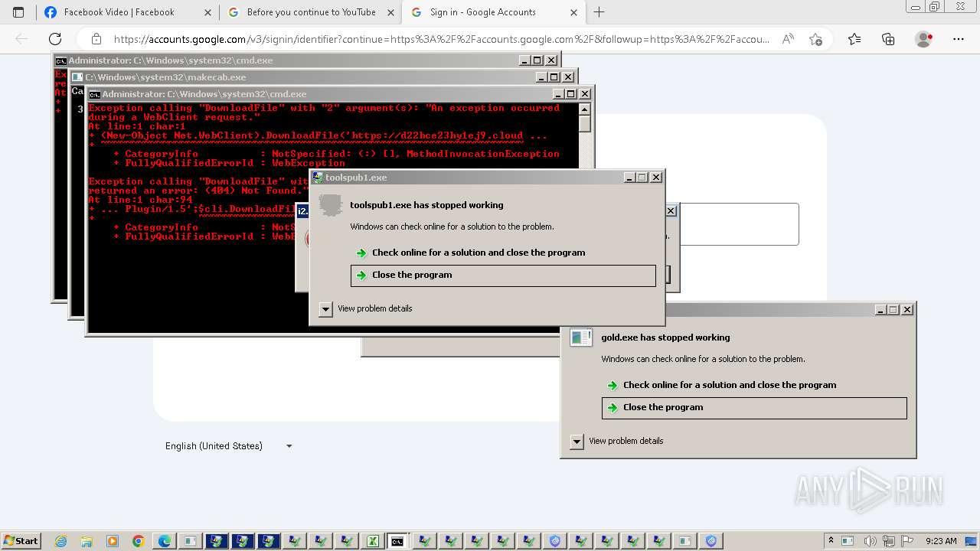Image resolution: width=980 pixels, height=551 pixels.
Task: Close the YouTube consent tab
Action: coord(390,12)
